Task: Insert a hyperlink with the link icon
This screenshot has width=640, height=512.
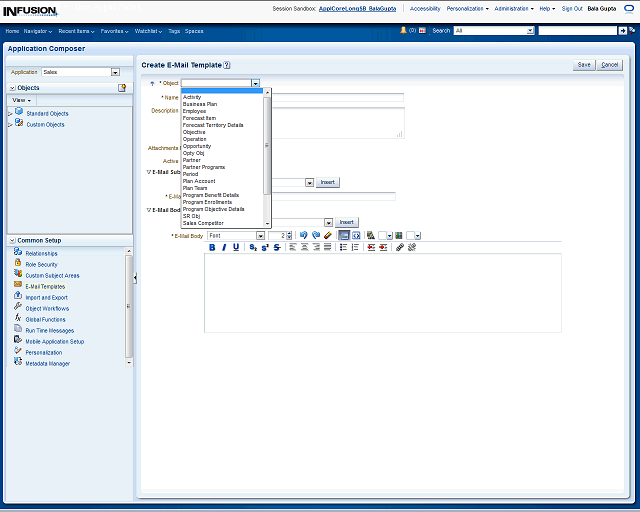Action: click(x=399, y=247)
